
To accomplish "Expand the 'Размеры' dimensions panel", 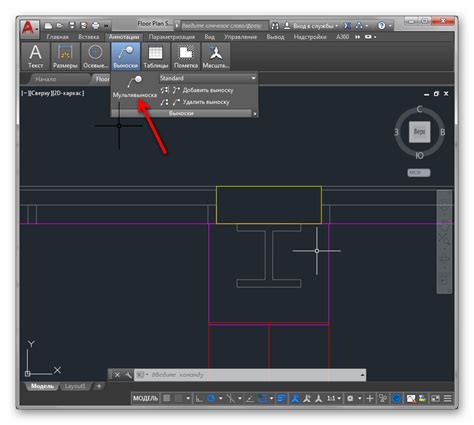I will pos(65,56).
